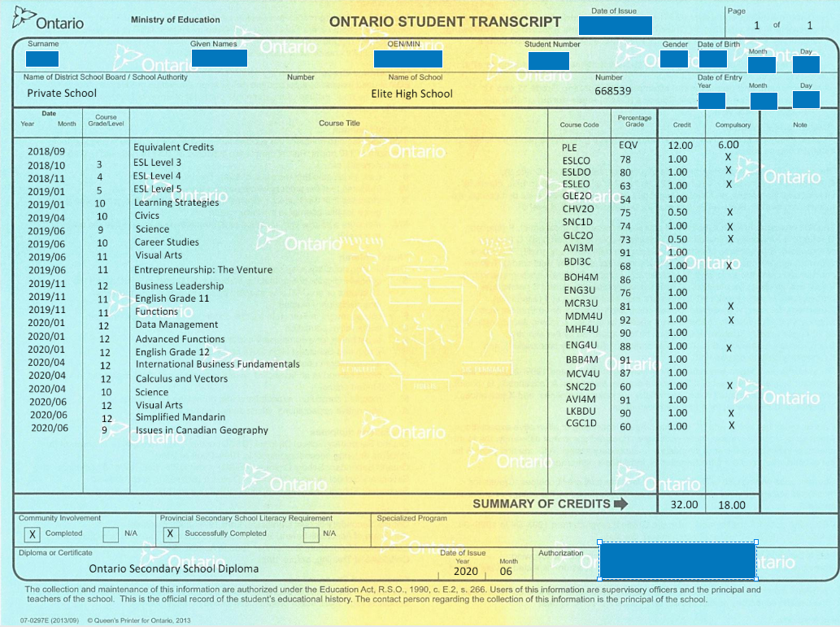Click the date "2019/04"
This screenshot has height=627, width=840.
(x=46, y=218)
